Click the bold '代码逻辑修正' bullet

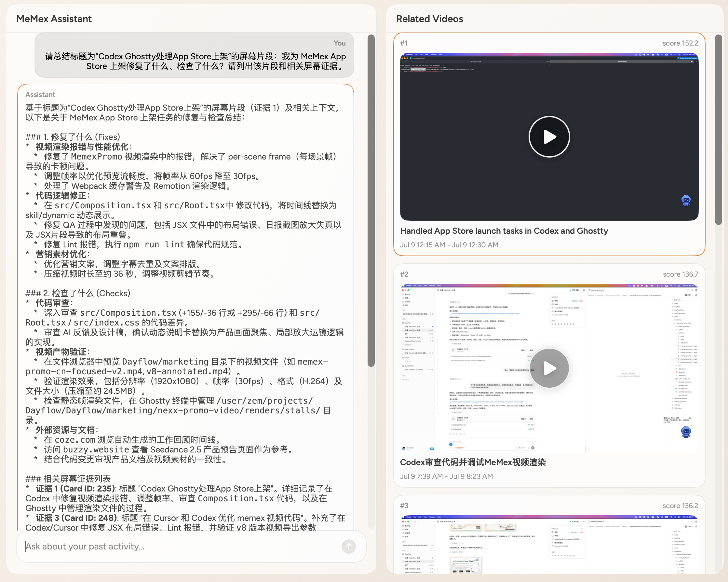point(61,195)
